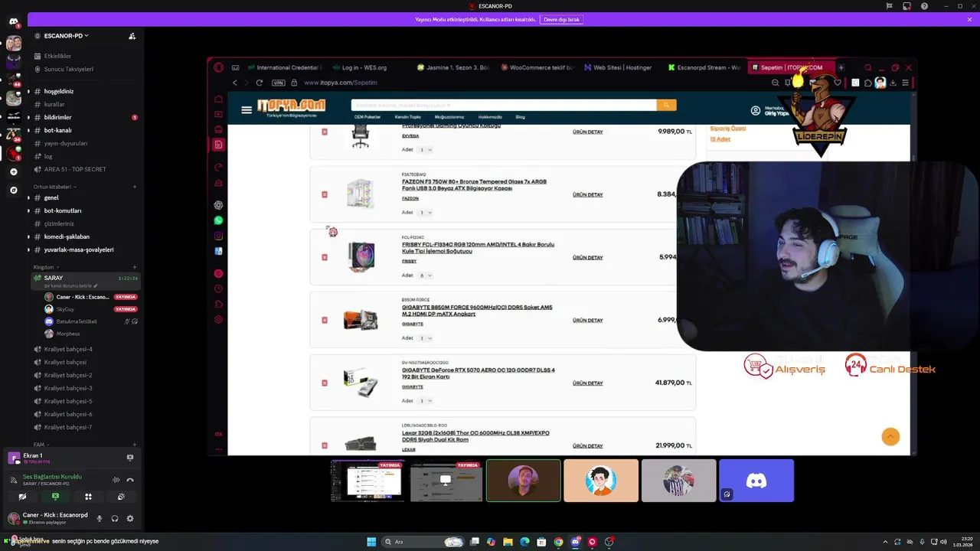This screenshot has width=980, height=551.
Task: Open the bildirimler channel
Action: (x=57, y=117)
